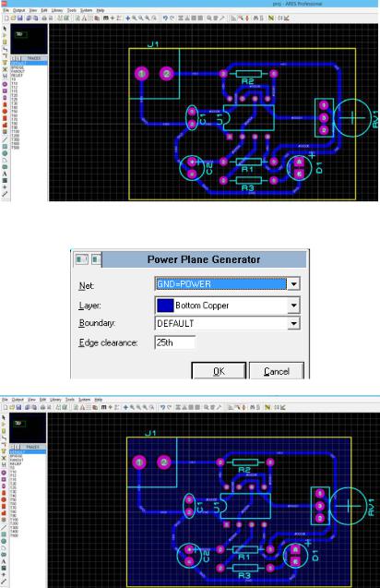Image resolution: width=380 pixels, height=588 pixels.
Task: Click the Zoom In icon in top window
Action: point(134,18)
